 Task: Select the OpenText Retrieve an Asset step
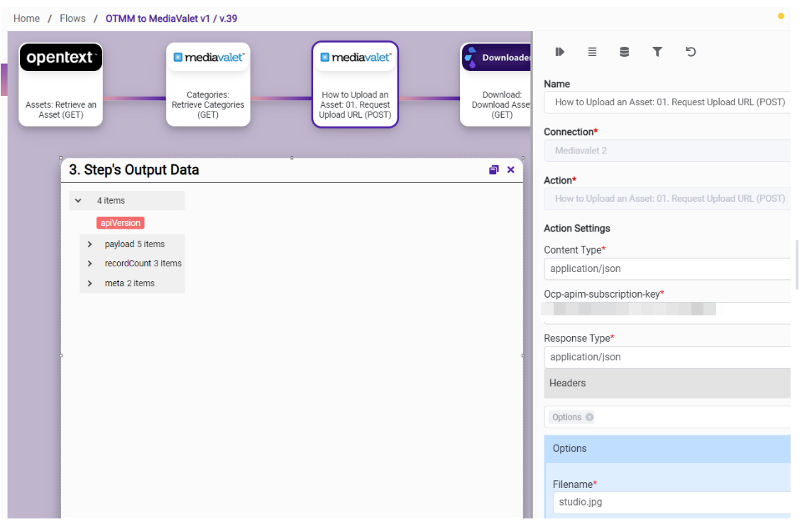61,85
